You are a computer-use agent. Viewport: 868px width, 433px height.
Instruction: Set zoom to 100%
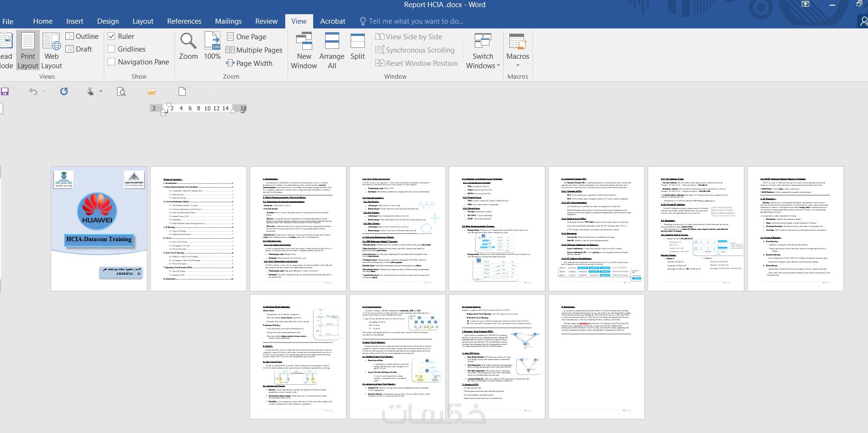pyautogui.click(x=212, y=46)
